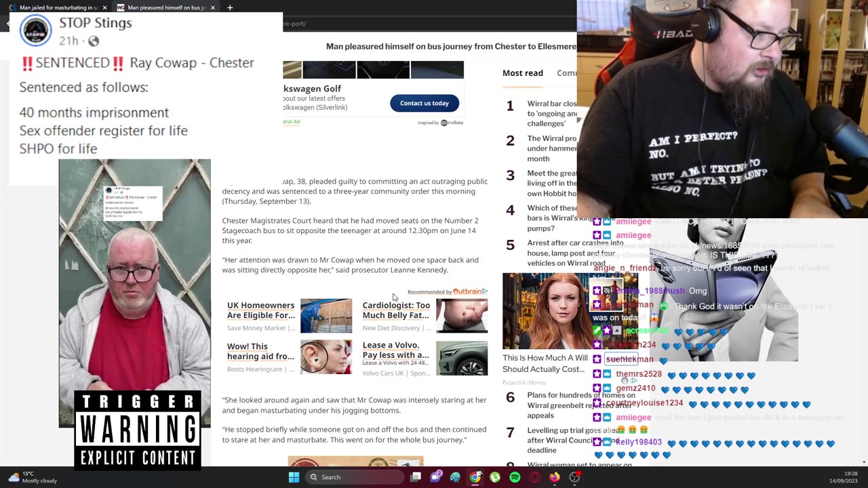Switch to the 'Most read' tab
Image resolution: width=868 pixels, height=488 pixels.
pyautogui.click(x=523, y=73)
